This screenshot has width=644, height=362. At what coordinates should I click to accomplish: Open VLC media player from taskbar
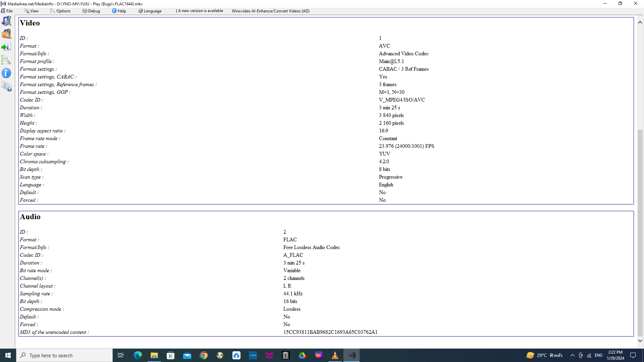[335, 355]
